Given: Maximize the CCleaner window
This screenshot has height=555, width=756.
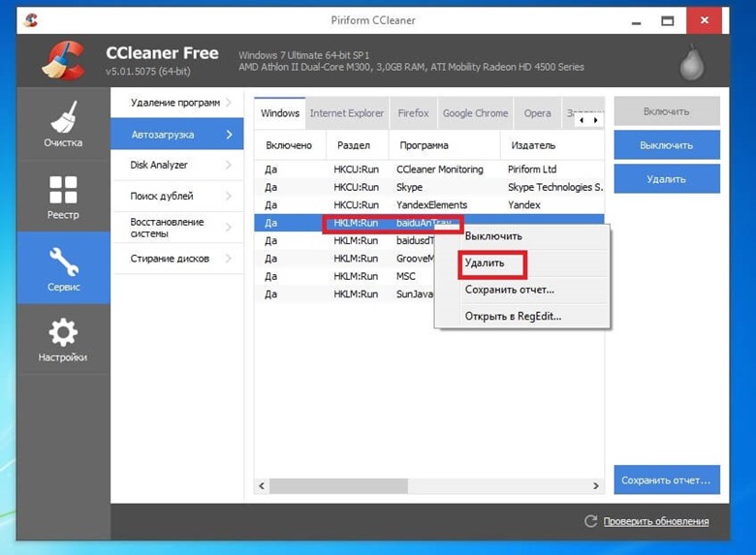Looking at the screenshot, I should 667,20.
